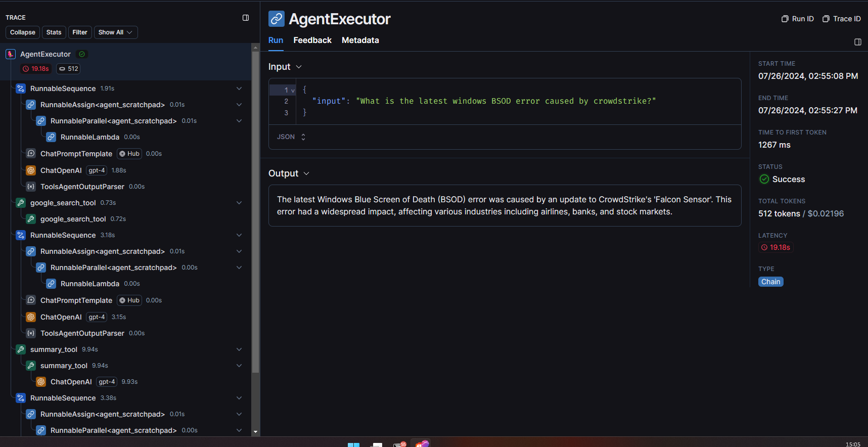Click the gpt-4 badge on ChatOpenAI 1.88s
The width and height of the screenshot is (868, 447).
tap(97, 170)
